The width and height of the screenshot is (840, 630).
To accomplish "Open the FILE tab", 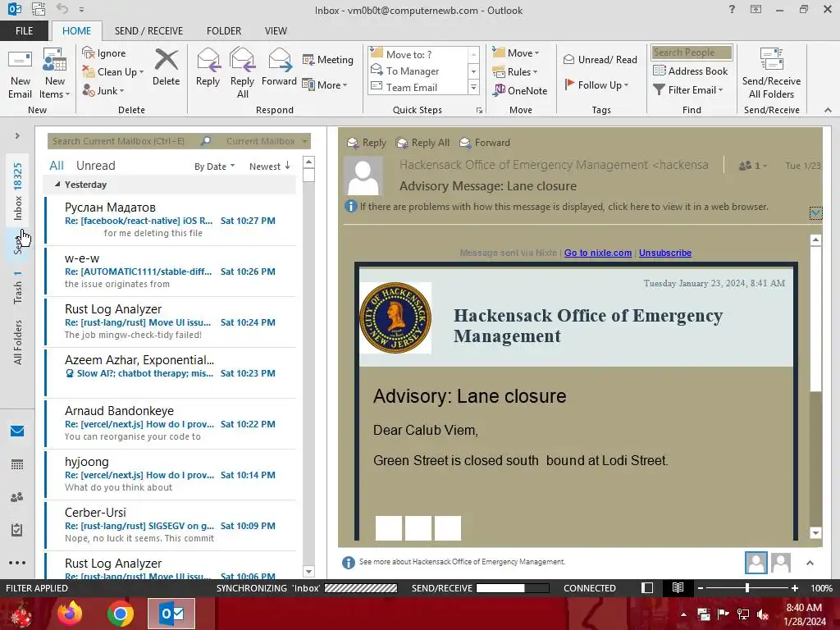I will tap(24, 31).
